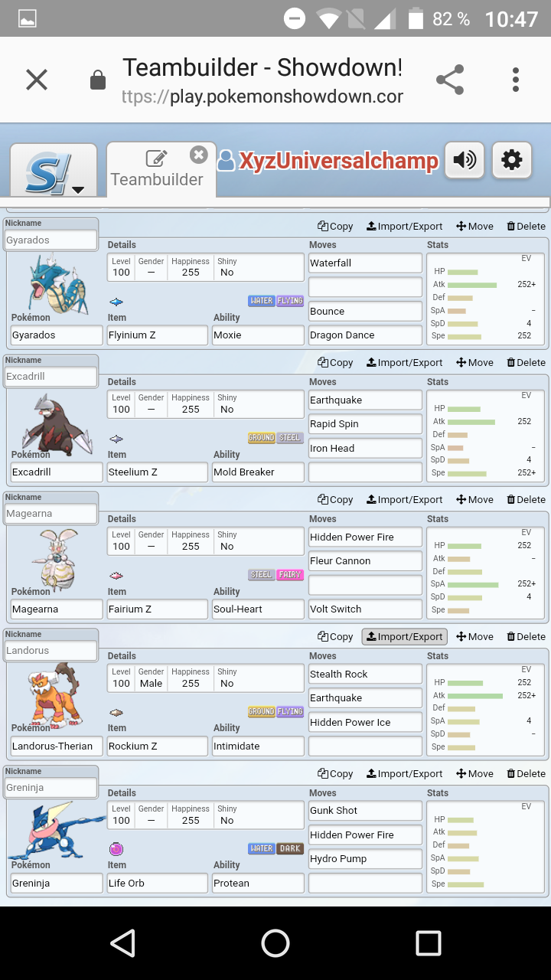The height and width of the screenshot is (980, 551).
Task: Open the browser three-dot menu
Action: click(516, 80)
